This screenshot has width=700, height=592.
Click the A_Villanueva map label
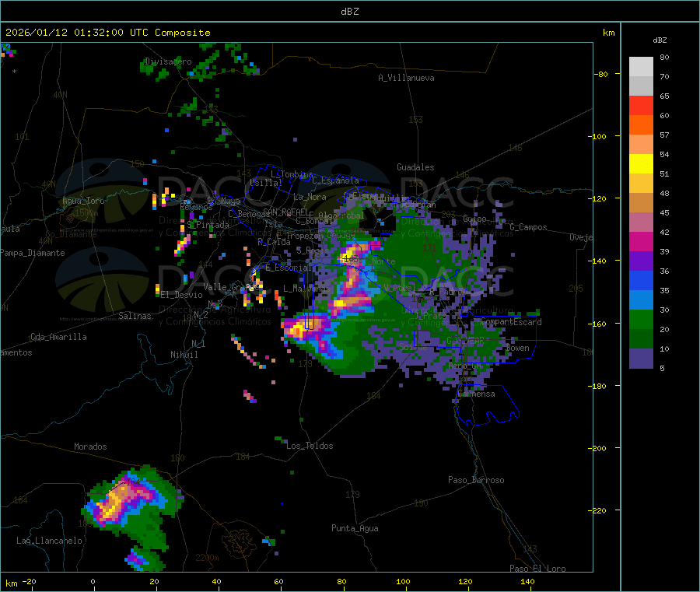coord(406,78)
